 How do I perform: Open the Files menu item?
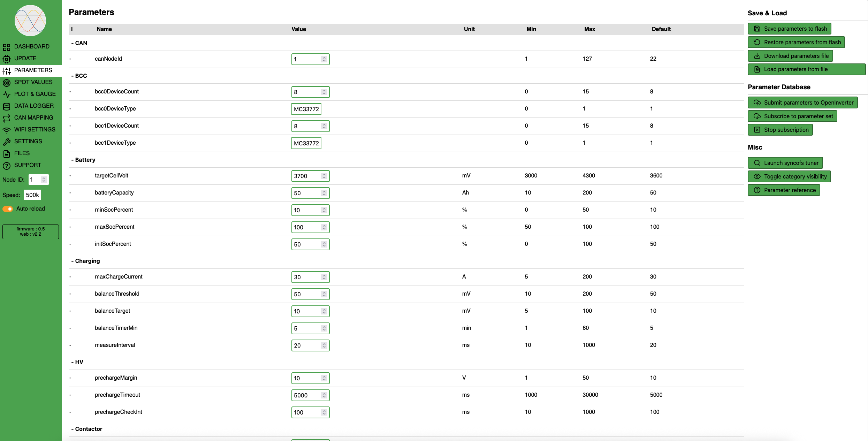pos(22,153)
